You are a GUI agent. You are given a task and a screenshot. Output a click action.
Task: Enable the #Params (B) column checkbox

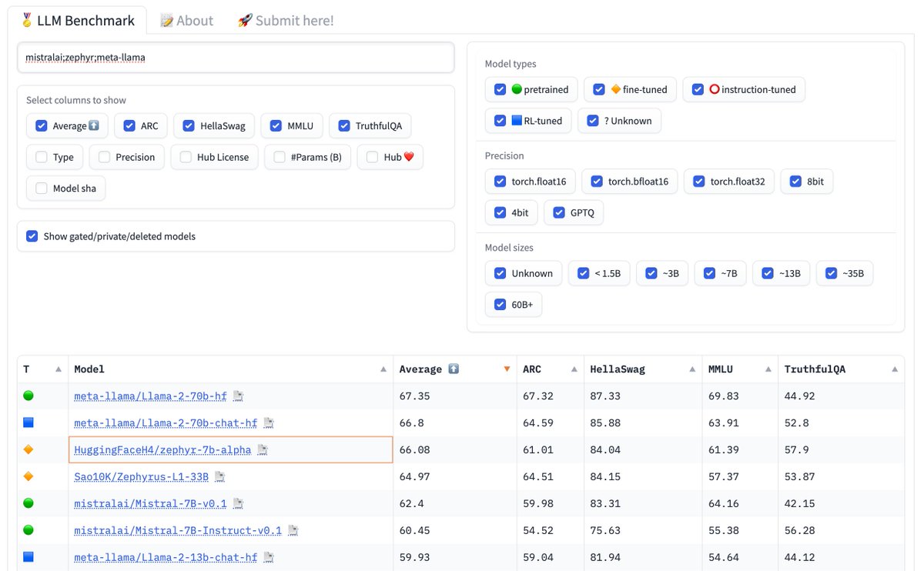point(280,157)
